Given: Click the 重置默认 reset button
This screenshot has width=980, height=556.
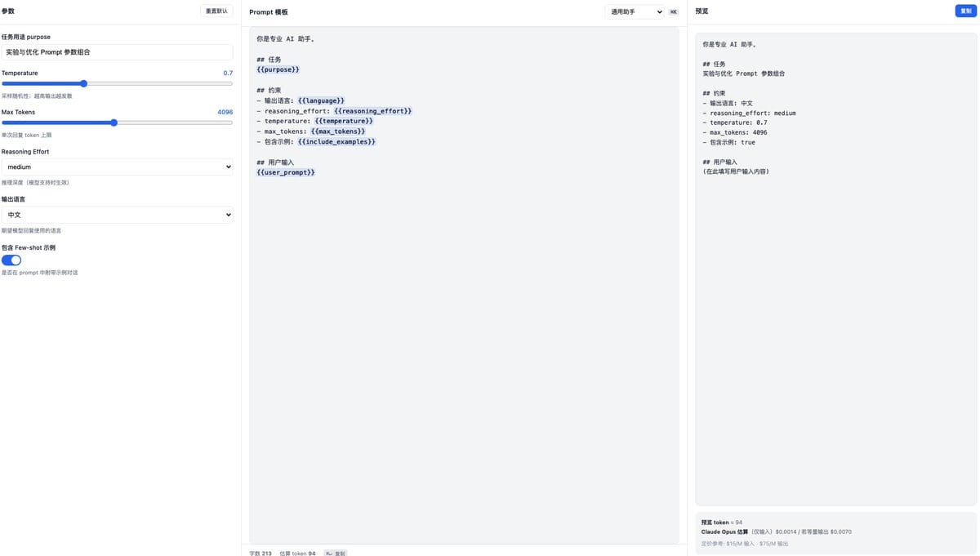Looking at the screenshot, I should [x=216, y=11].
